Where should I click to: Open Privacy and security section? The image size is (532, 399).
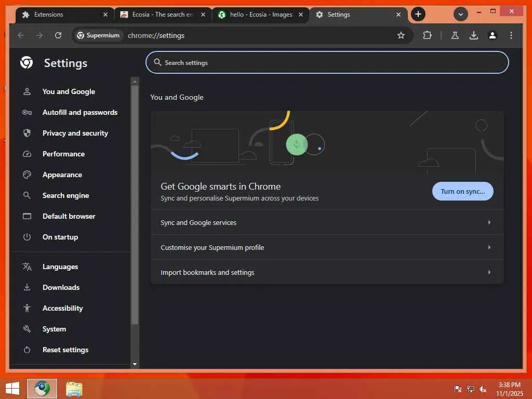[x=70, y=133]
